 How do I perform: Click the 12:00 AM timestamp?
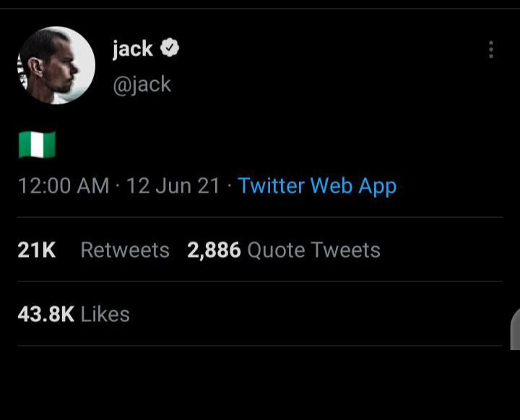[x=64, y=185]
